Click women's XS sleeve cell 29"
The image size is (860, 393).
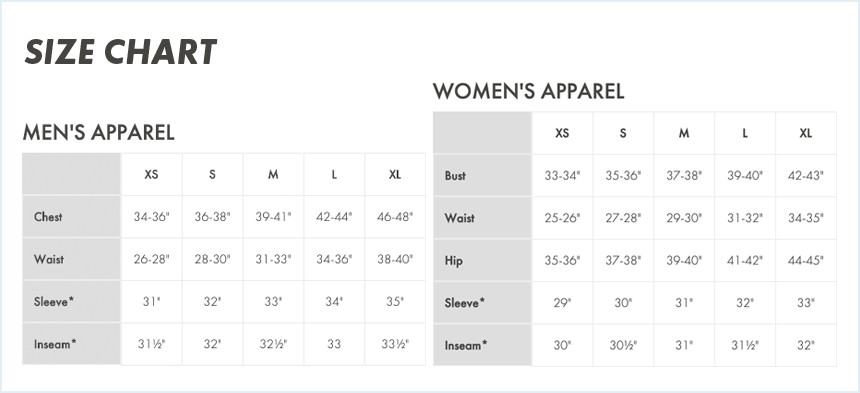(x=562, y=303)
